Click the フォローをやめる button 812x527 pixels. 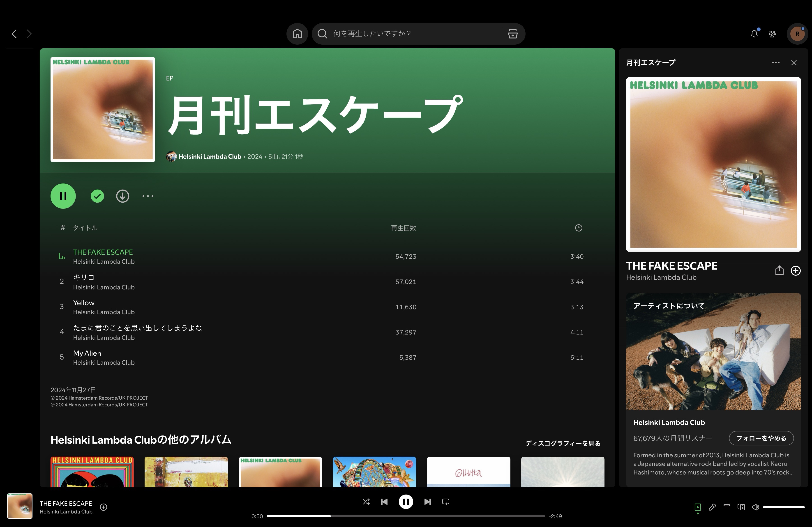pyautogui.click(x=761, y=438)
